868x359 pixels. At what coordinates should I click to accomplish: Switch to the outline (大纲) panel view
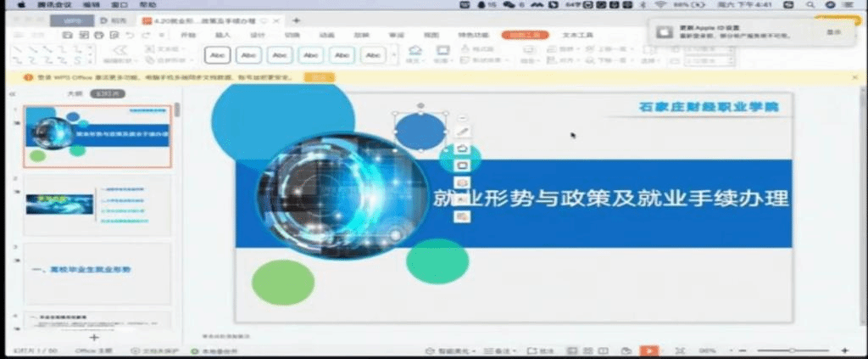point(75,94)
